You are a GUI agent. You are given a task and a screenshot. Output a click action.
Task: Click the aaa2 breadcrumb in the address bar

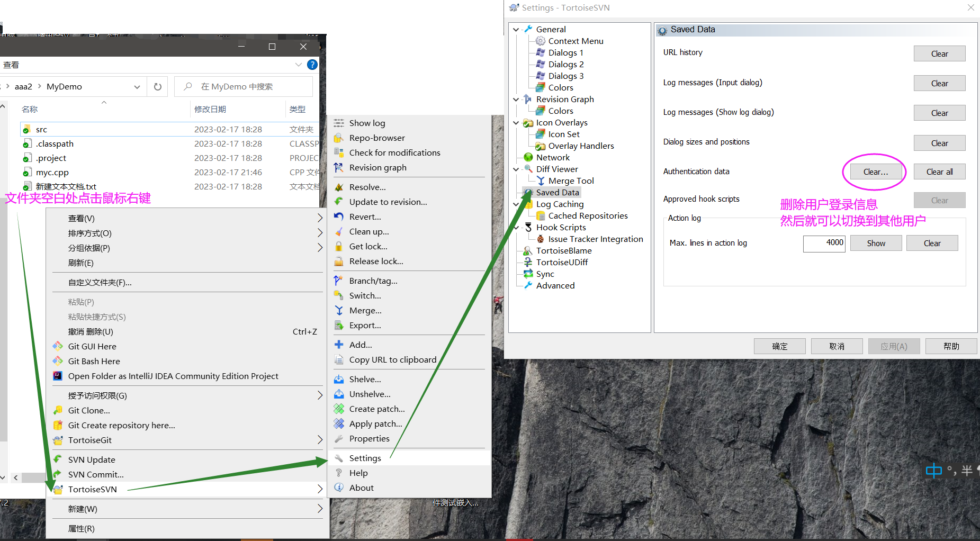point(23,87)
